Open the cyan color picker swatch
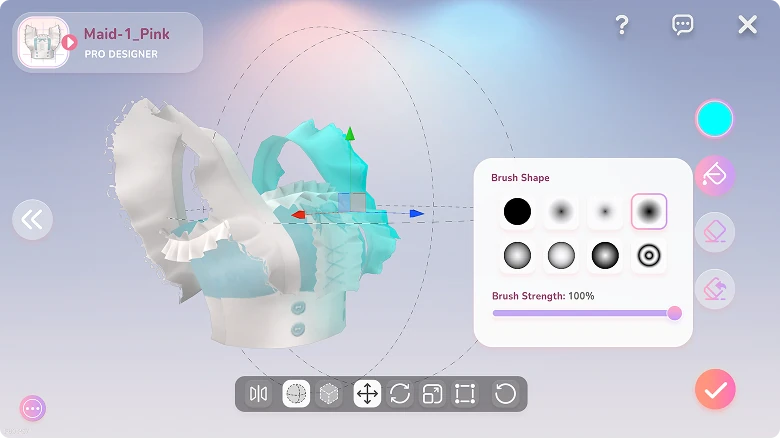780x439 pixels. coord(715,119)
